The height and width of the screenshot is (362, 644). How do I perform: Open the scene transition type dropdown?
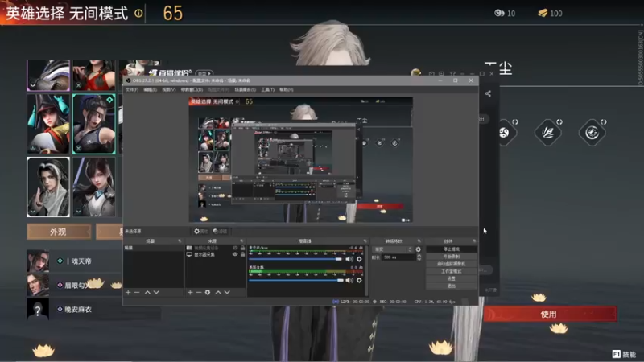pos(392,249)
